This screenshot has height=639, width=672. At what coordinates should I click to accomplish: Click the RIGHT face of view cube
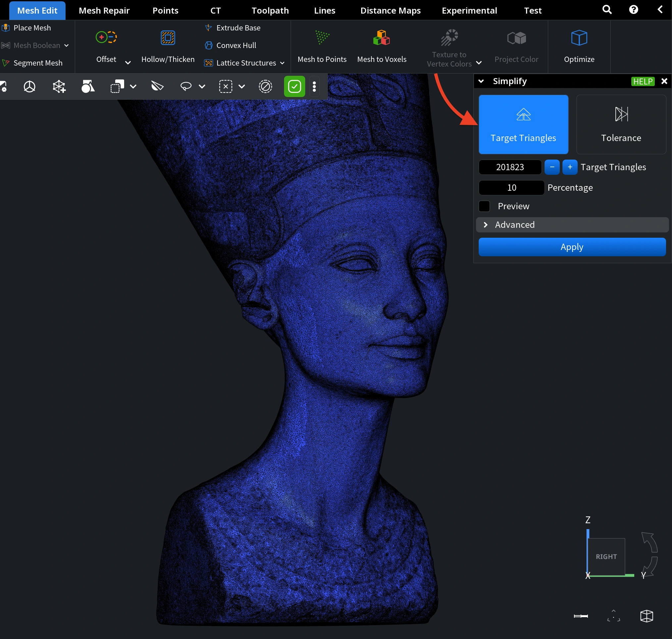click(x=606, y=557)
